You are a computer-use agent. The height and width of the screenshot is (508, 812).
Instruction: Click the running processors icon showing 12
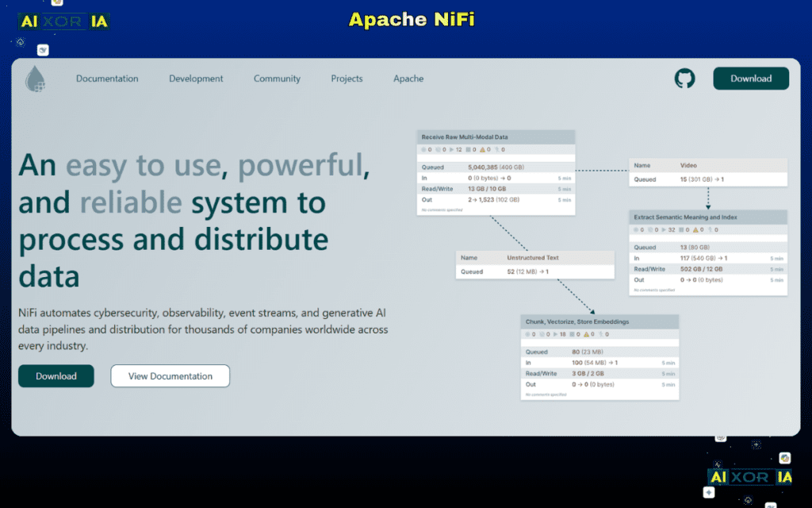[451, 149]
